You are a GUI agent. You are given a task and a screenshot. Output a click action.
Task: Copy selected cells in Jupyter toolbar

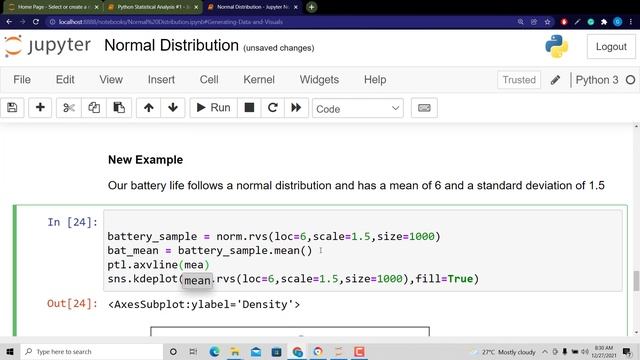click(x=94, y=108)
